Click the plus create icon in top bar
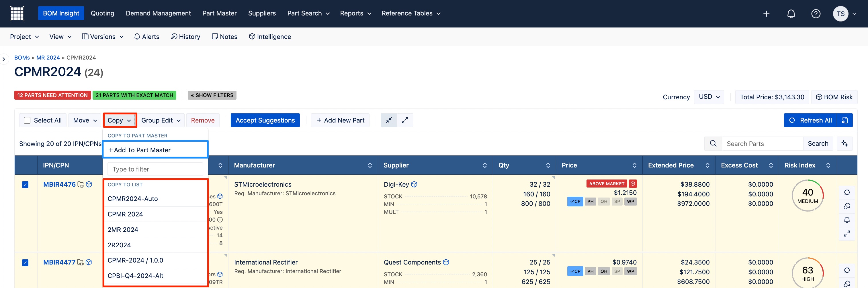 tap(766, 14)
